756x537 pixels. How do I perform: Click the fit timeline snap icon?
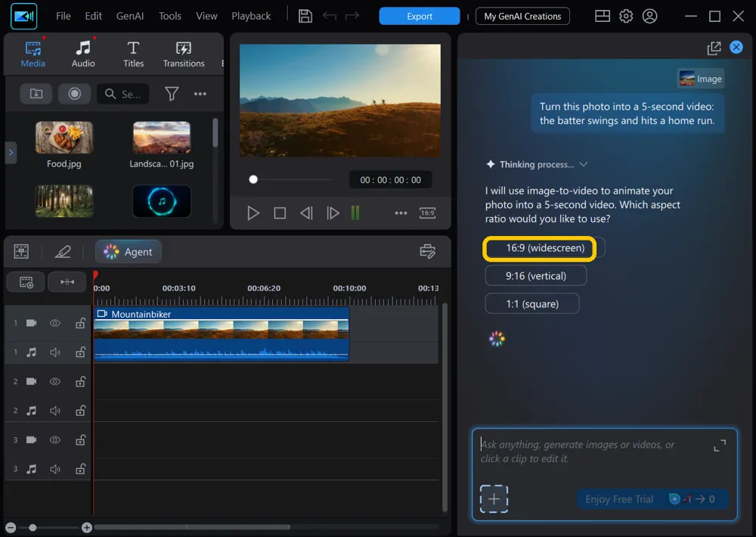(67, 282)
